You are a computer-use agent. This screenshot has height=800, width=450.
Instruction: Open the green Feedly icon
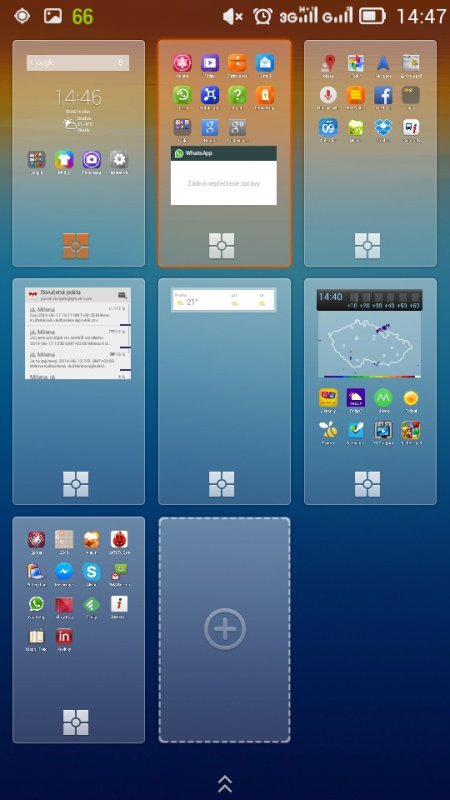[x=91, y=604]
